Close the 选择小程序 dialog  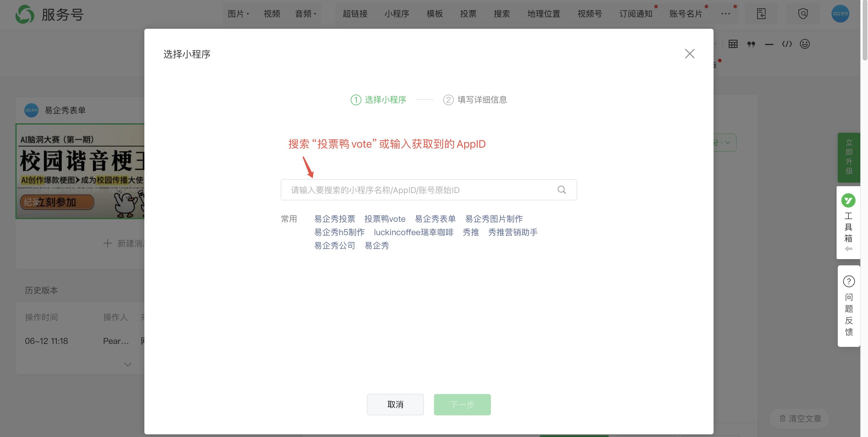(690, 54)
